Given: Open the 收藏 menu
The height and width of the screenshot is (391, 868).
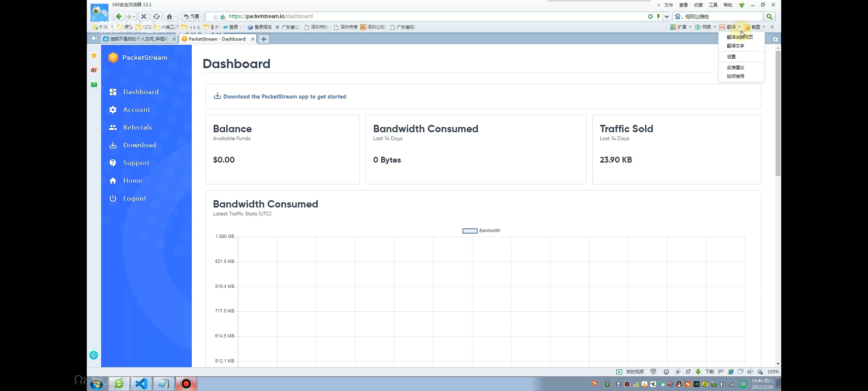Looking at the screenshot, I should [x=698, y=5].
